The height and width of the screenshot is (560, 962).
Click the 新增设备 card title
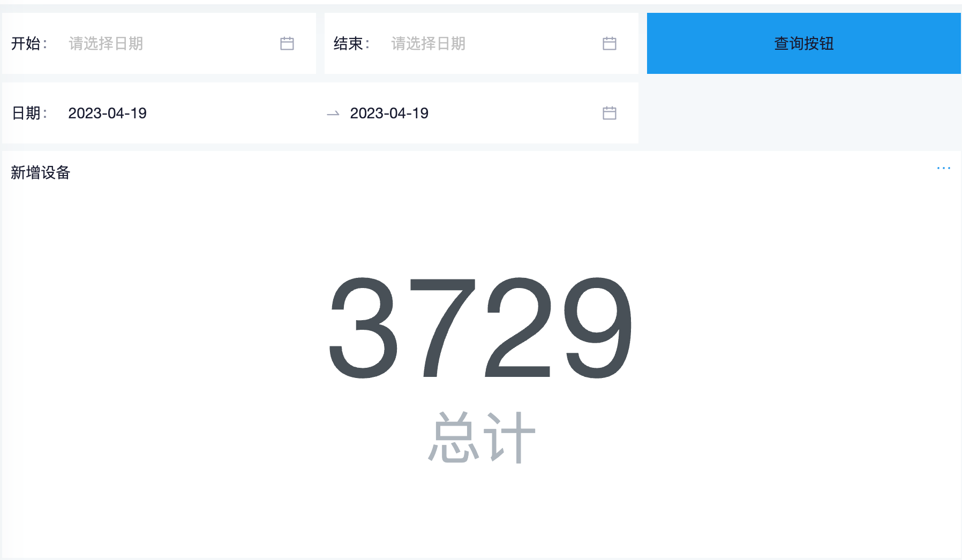click(40, 172)
